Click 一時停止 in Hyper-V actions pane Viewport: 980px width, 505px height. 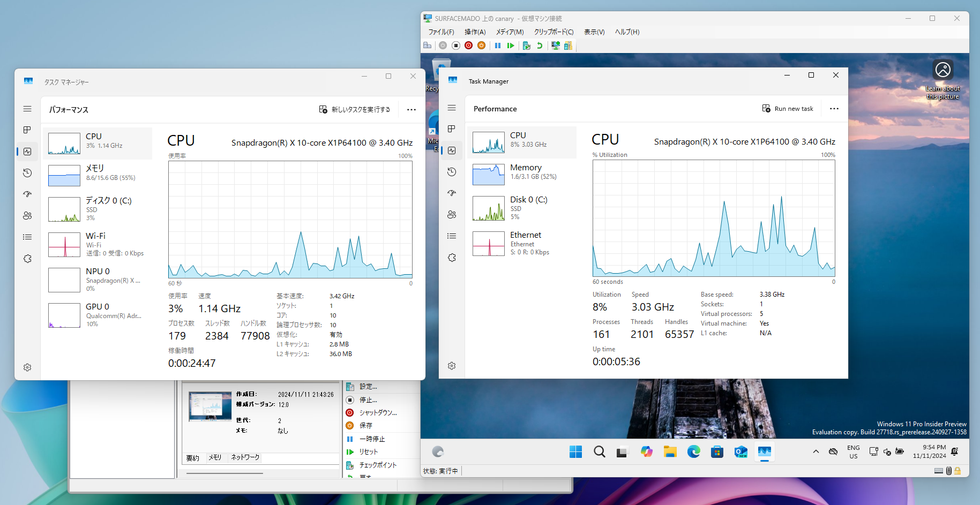pos(372,439)
